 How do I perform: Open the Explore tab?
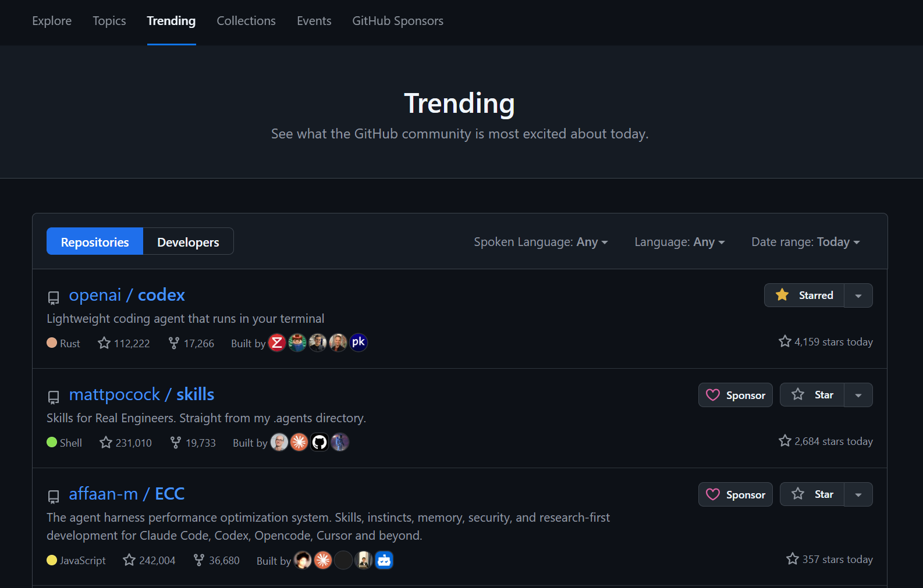(52, 21)
